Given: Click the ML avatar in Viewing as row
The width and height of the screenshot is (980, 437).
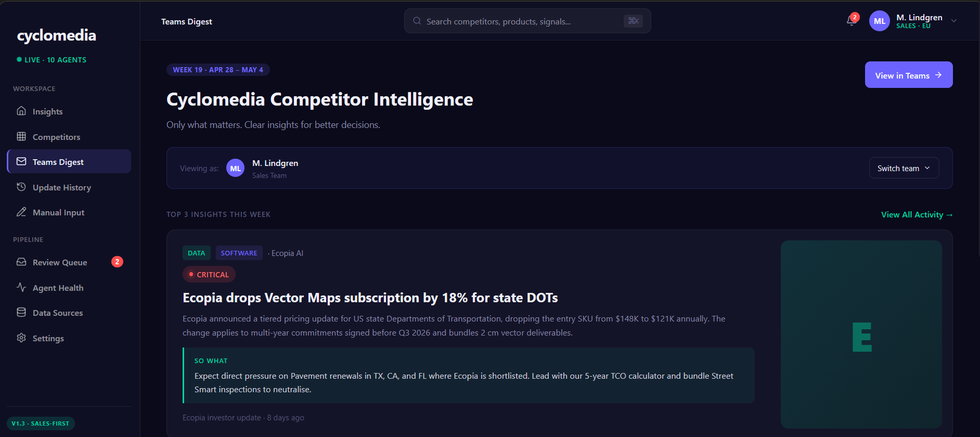Looking at the screenshot, I should (x=235, y=168).
